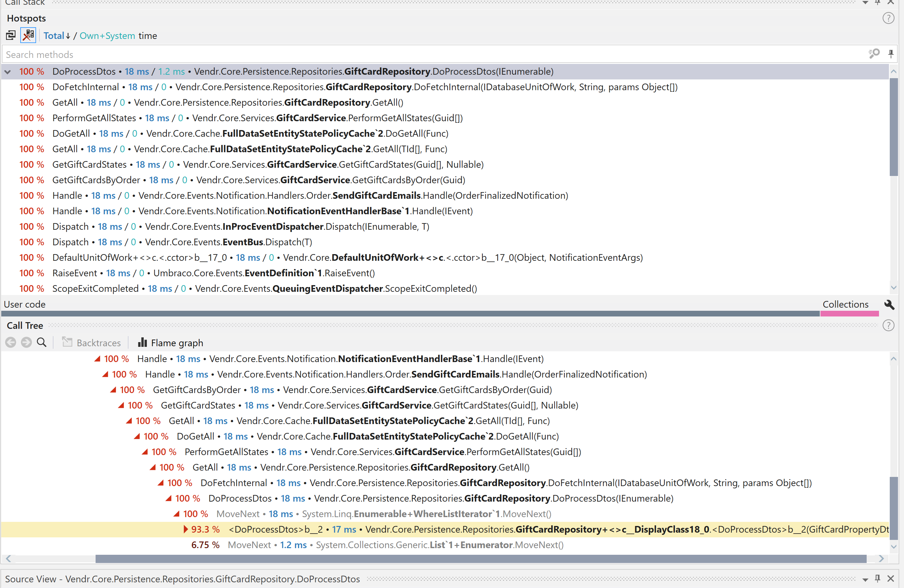Toggle the hide system methods icon in Hotspots
The width and height of the screenshot is (904, 588).
[x=28, y=35]
